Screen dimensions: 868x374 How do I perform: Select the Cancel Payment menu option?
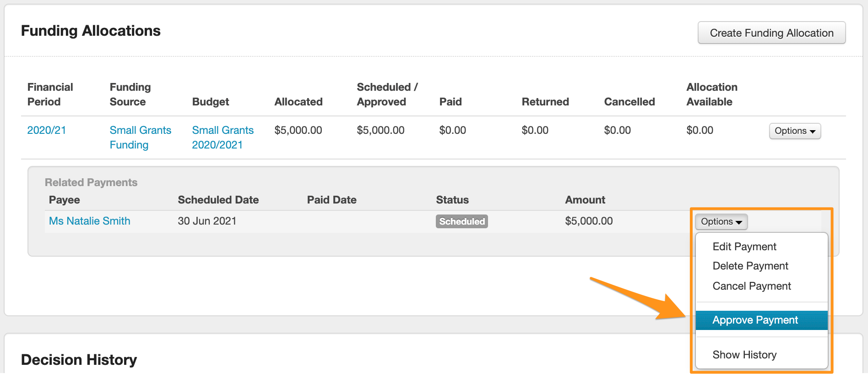click(x=752, y=286)
